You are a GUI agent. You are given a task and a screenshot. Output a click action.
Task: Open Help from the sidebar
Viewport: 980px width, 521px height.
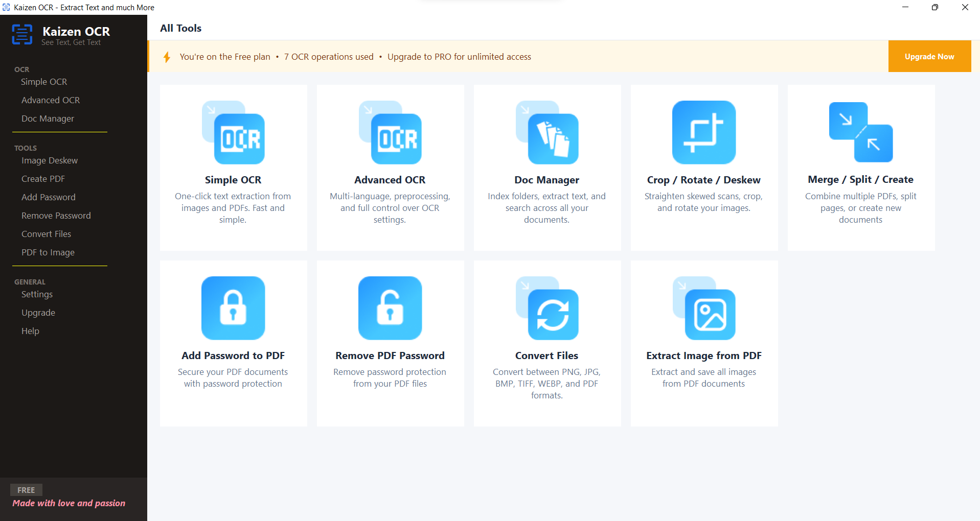point(30,331)
